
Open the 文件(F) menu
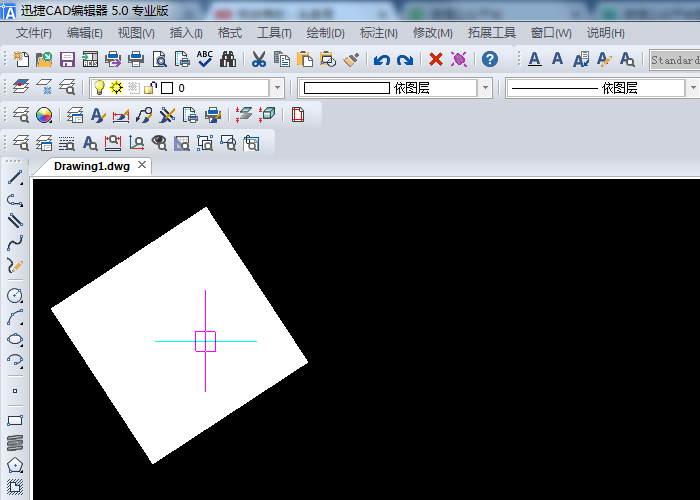coord(33,33)
